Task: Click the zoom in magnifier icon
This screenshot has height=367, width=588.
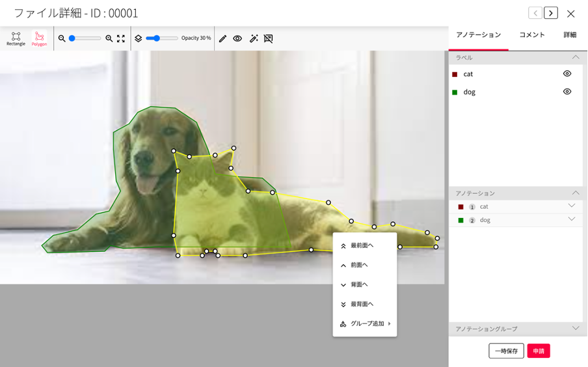Action: 109,38
